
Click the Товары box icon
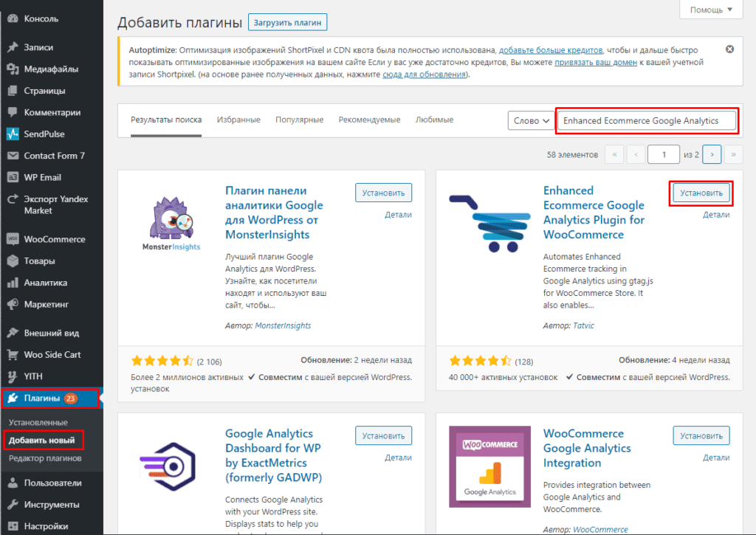(x=13, y=260)
